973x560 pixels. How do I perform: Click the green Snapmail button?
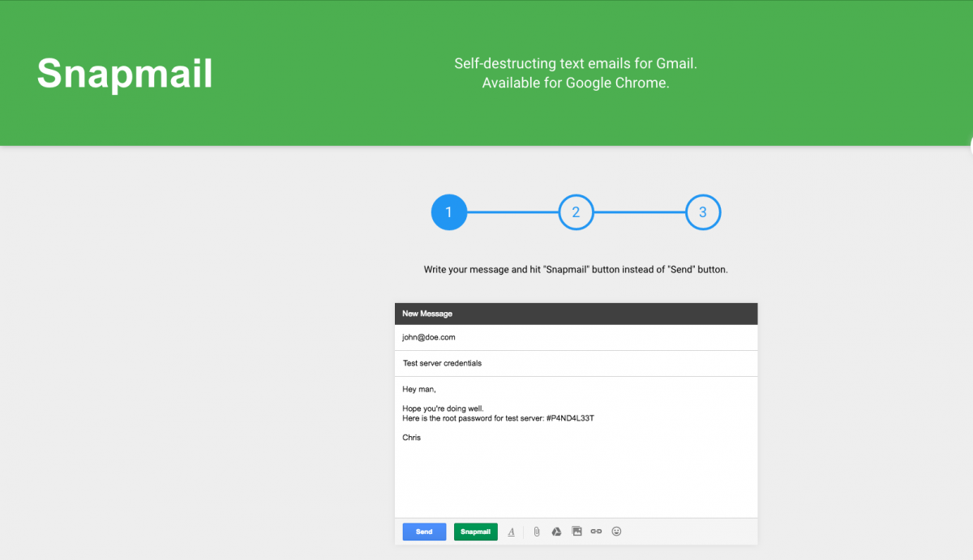click(x=475, y=532)
